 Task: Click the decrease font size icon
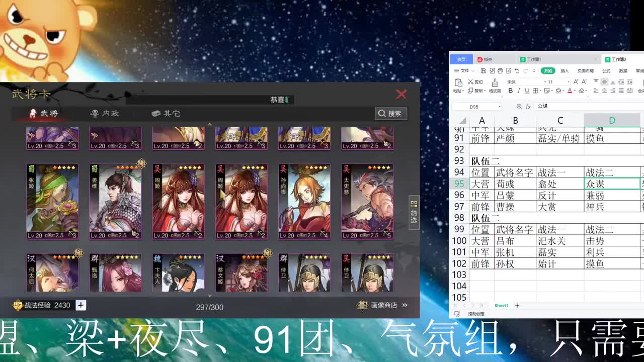(x=584, y=81)
